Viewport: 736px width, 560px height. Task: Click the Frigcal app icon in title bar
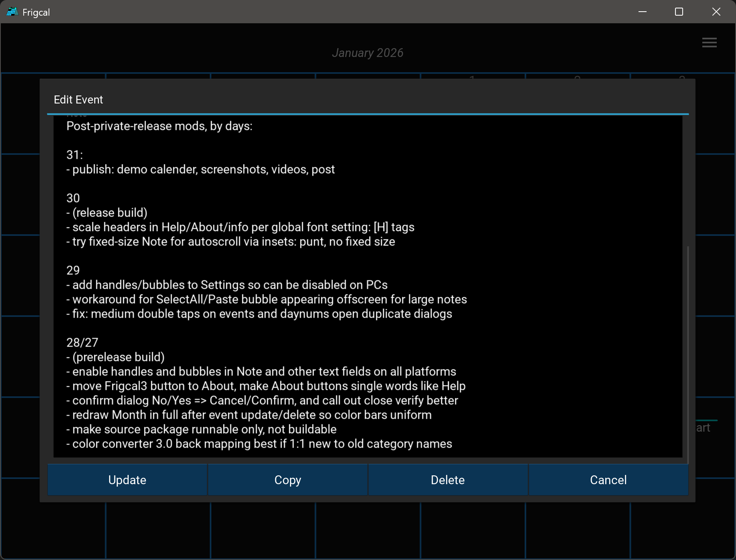pos(12,12)
